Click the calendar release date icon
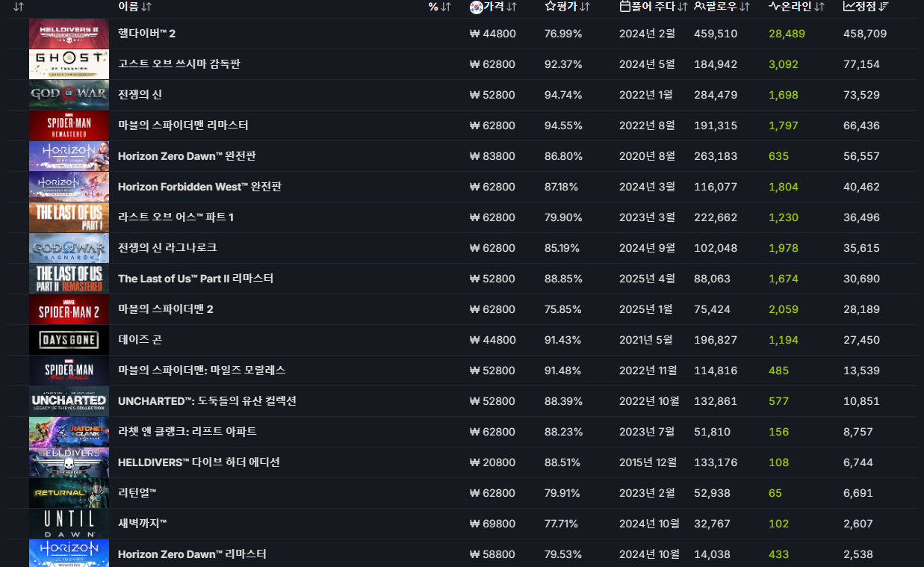The width and height of the screenshot is (924, 567). [625, 7]
